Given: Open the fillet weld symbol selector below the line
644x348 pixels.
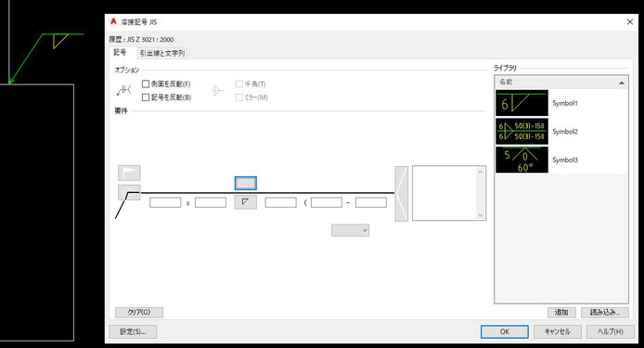Looking at the screenshot, I should pos(246,201).
